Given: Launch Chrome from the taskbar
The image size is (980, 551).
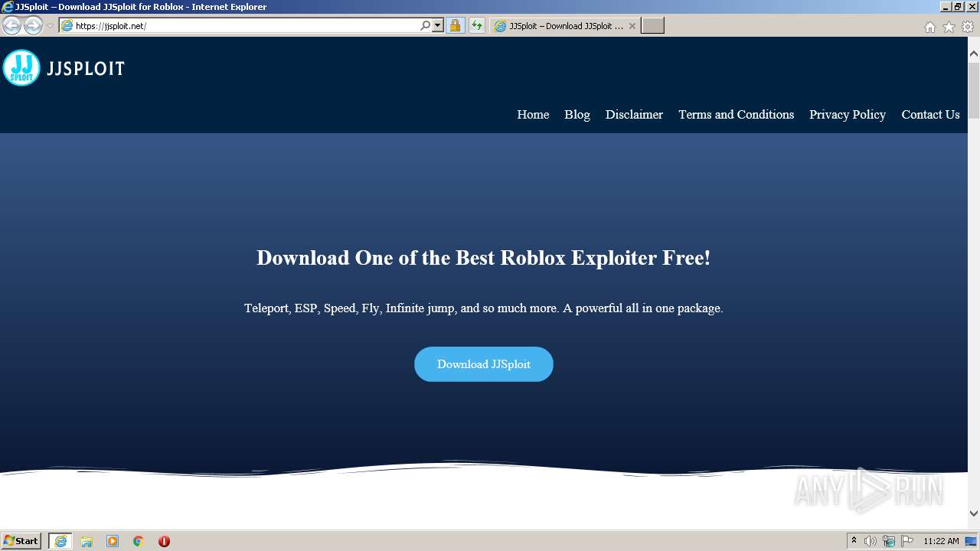Looking at the screenshot, I should [x=139, y=541].
